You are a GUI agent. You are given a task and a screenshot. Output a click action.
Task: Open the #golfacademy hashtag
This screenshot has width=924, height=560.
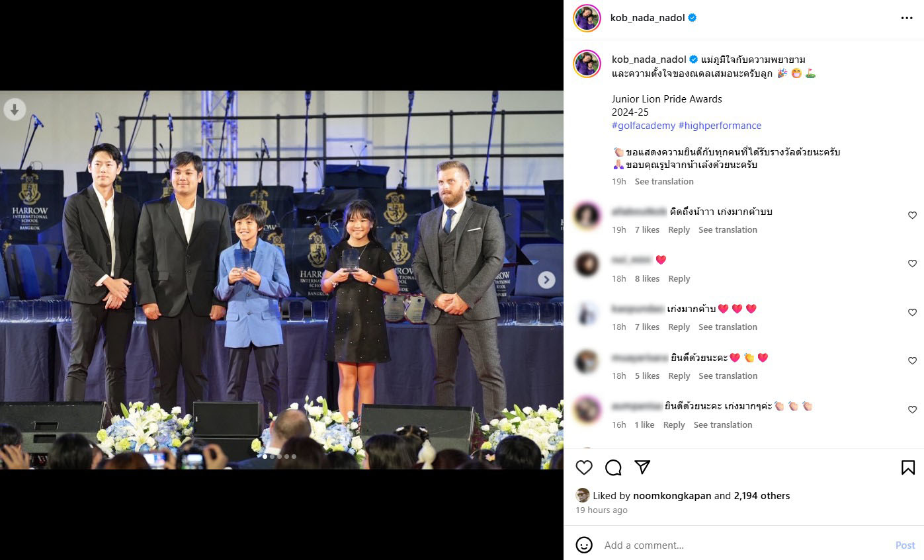point(644,126)
